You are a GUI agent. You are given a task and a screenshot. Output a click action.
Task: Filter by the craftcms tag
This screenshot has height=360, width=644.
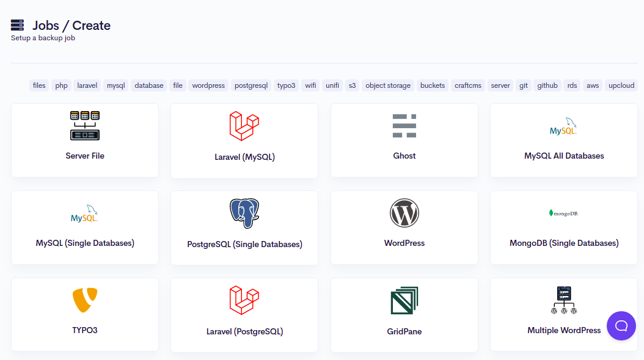(468, 85)
